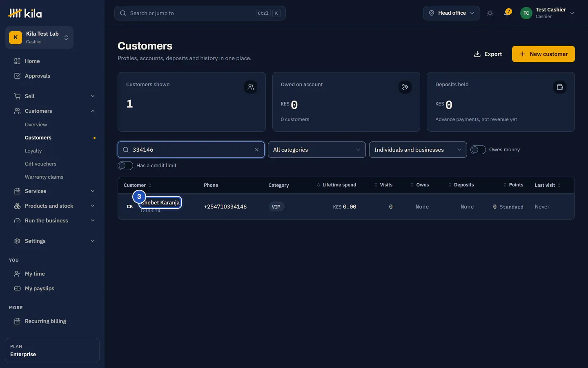Viewport: 588px width, 368px height.
Task: Click the Search or jump to box
Action: [200, 13]
